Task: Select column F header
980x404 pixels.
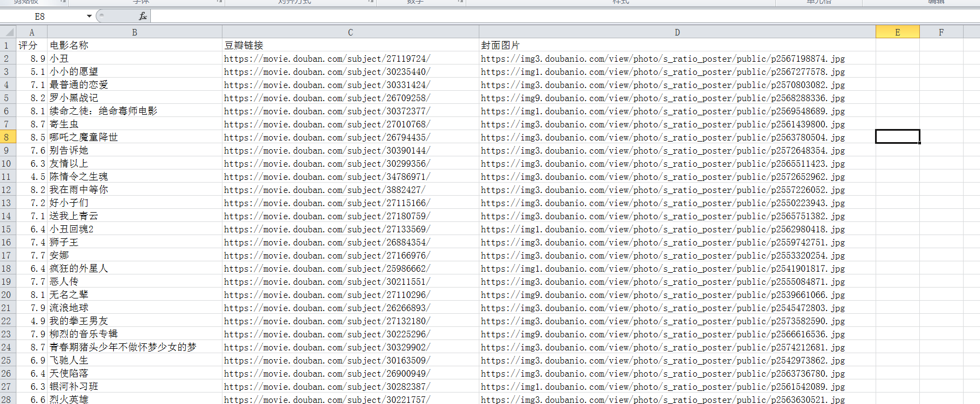Action: coord(941,32)
